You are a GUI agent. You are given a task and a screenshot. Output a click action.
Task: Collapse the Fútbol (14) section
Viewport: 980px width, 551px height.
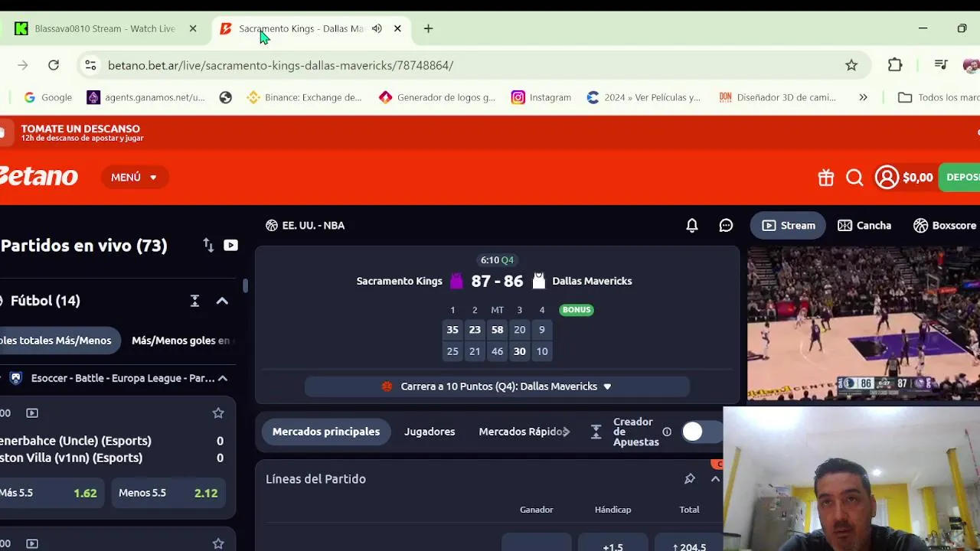pos(222,301)
